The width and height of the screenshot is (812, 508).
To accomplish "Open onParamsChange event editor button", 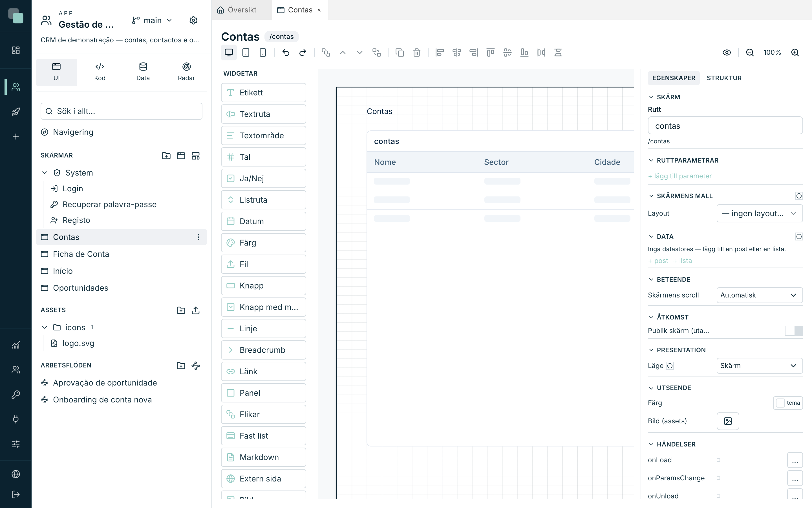I will tap(795, 478).
